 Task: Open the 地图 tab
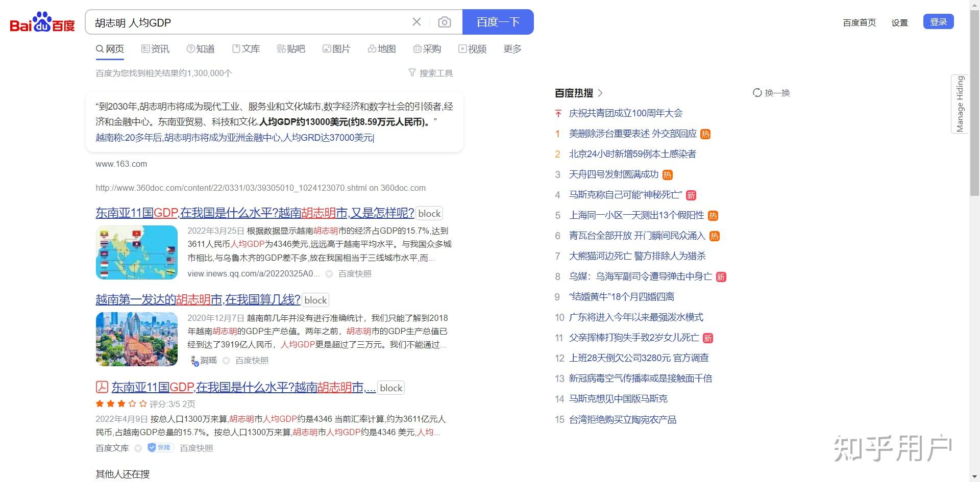382,49
